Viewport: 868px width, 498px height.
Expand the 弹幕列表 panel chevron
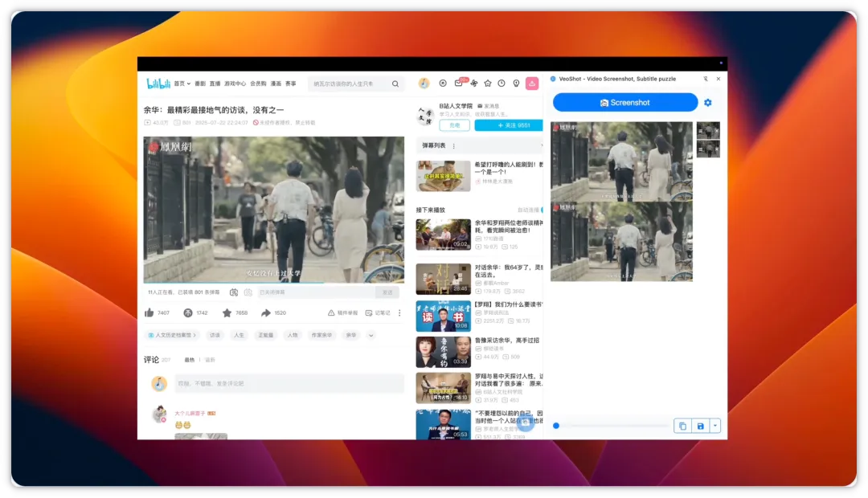click(x=541, y=145)
